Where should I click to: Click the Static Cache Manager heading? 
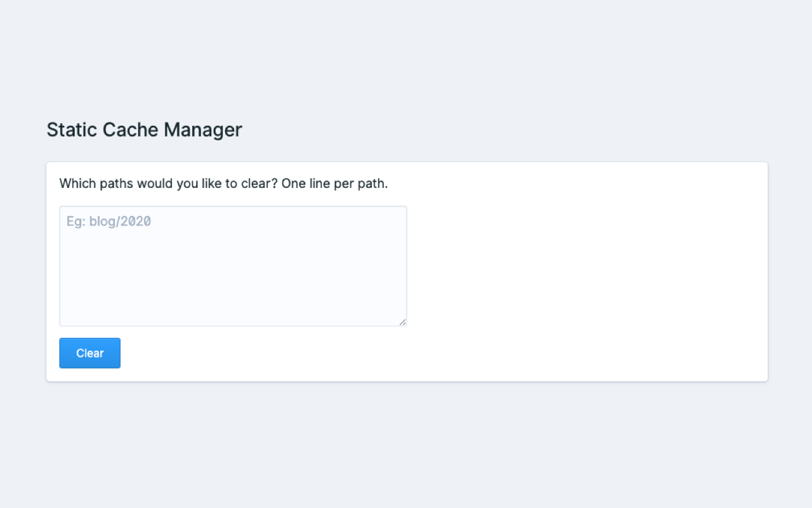144,130
